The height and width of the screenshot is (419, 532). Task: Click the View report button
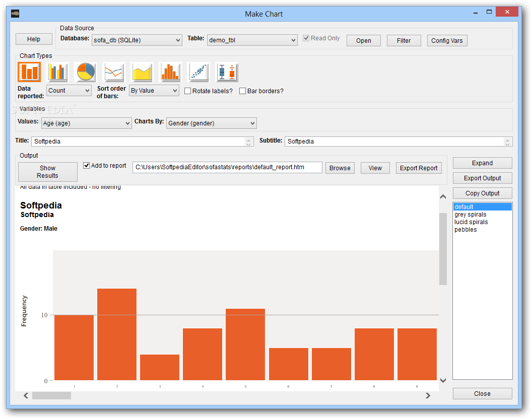coord(375,168)
